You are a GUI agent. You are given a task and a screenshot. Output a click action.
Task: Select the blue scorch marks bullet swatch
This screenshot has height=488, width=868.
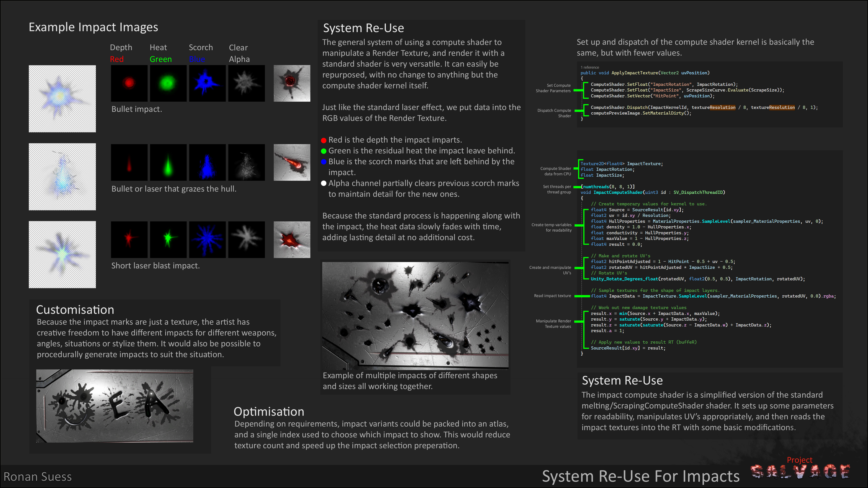324,162
